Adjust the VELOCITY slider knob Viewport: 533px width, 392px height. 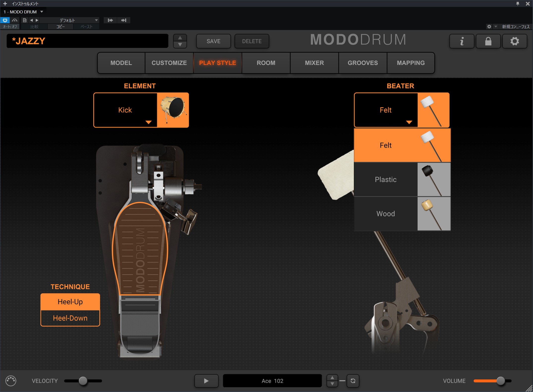pyautogui.click(x=83, y=381)
